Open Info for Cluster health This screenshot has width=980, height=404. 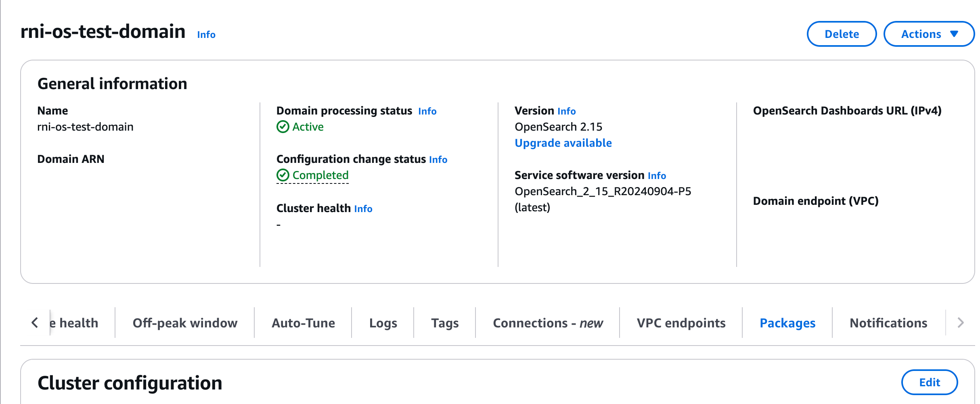click(363, 208)
